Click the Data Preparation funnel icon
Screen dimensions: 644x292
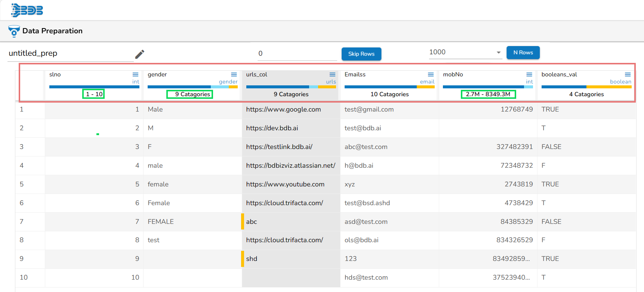pyautogui.click(x=14, y=31)
